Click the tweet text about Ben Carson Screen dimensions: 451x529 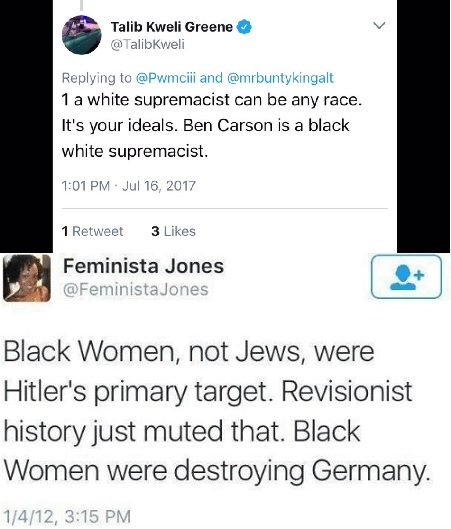212,126
